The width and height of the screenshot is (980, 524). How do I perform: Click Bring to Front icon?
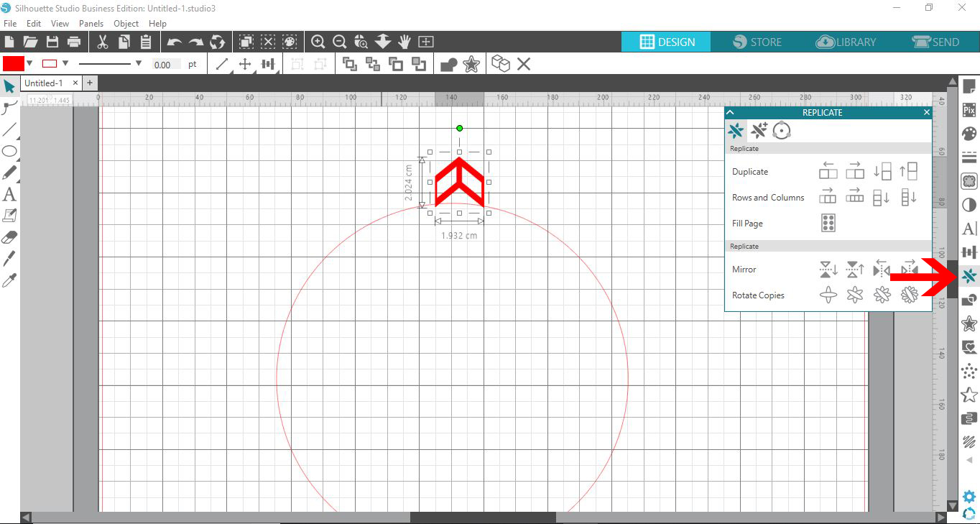tap(350, 64)
